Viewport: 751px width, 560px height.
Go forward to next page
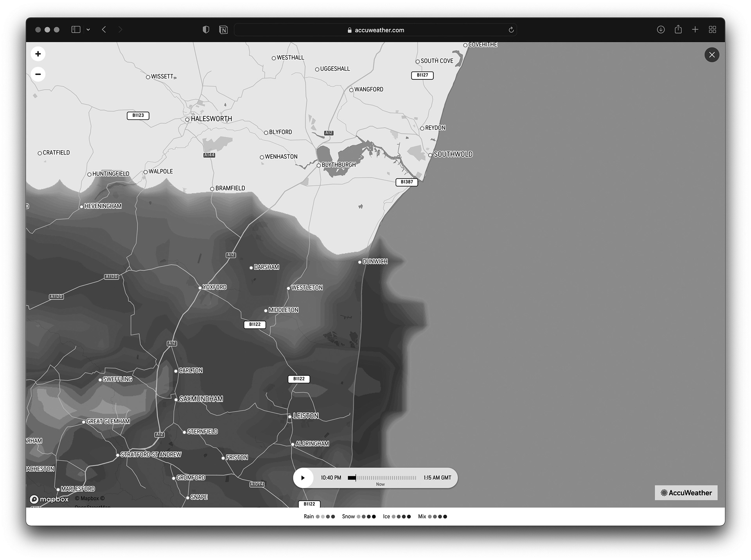[120, 30]
